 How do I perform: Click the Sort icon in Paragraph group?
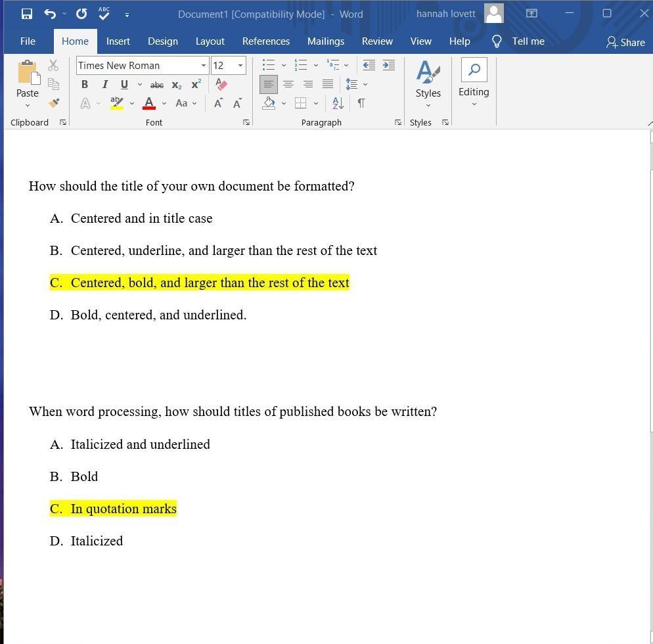[x=338, y=103]
